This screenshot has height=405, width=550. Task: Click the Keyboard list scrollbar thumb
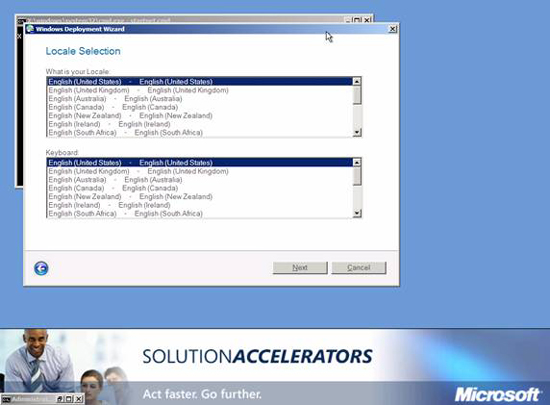point(357,176)
